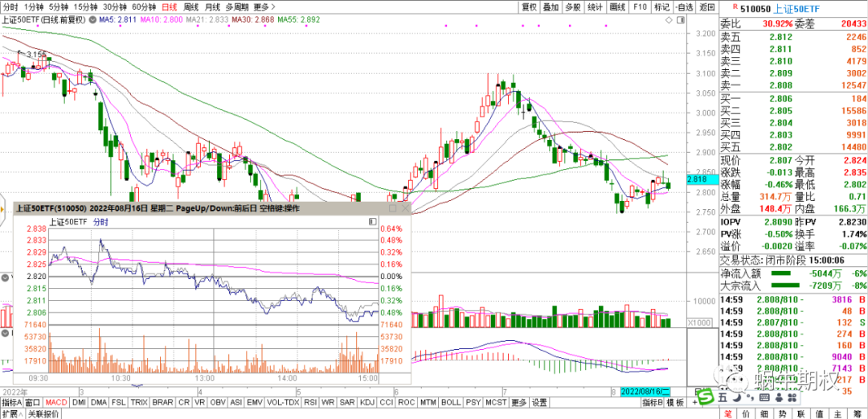
Task: Select the BOLL indicator tab
Action: pyautogui.click(x=451, y=402)
